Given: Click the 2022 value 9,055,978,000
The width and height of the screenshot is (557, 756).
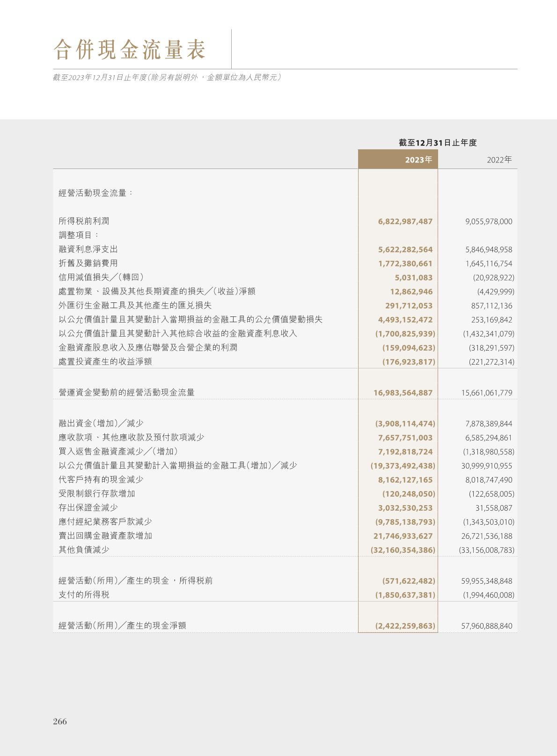Looking at the screenshot, I should [489, 221].
